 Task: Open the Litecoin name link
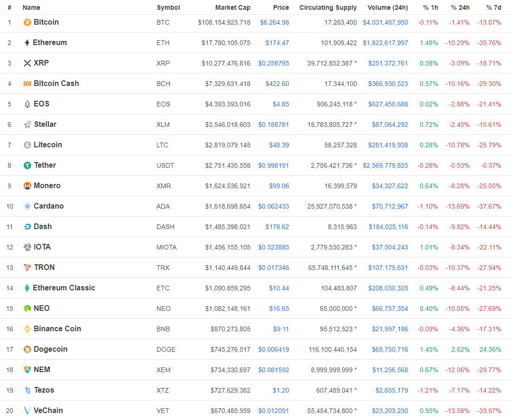(x=48, y=145)
